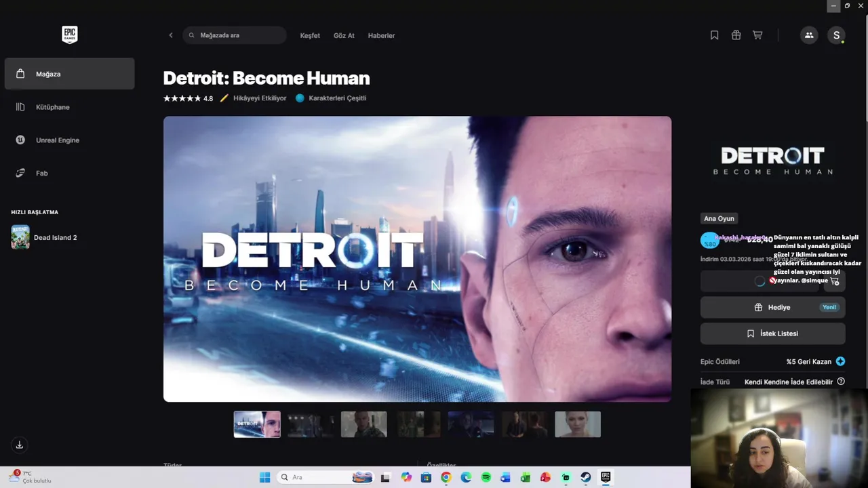The height and width of the screenshot is (488, 868).
Task: Select the seventh blonde woman thumbnail
Action: (578, 424)
